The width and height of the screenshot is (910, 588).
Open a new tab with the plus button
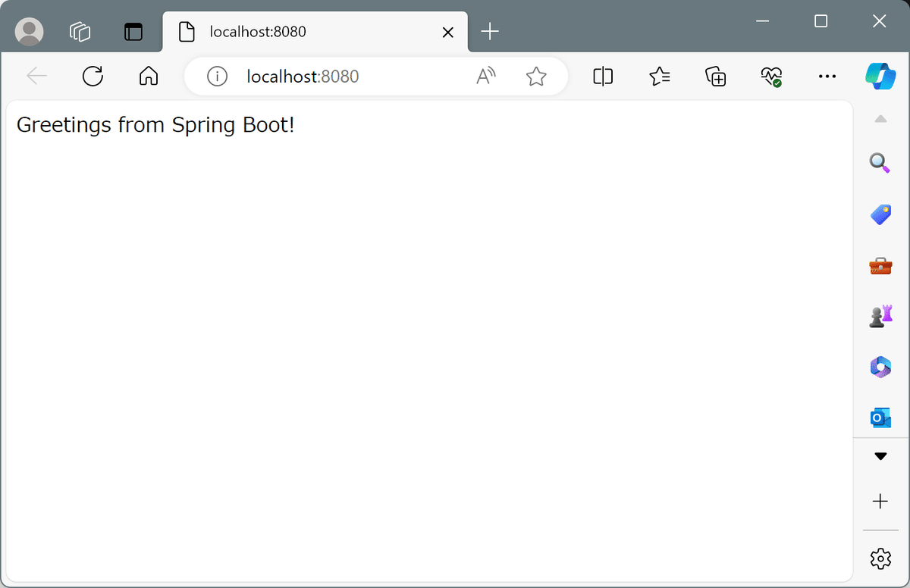(x=490, y=32)
